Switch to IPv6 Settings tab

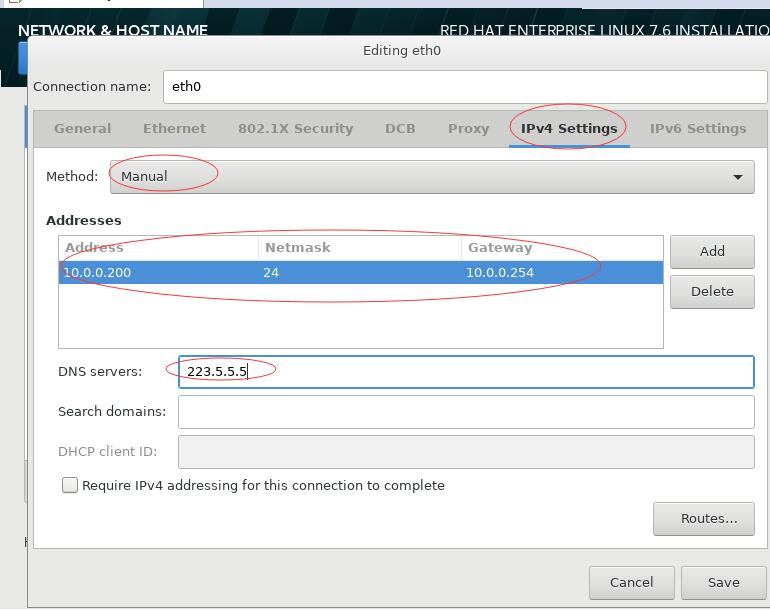point(697,128)
